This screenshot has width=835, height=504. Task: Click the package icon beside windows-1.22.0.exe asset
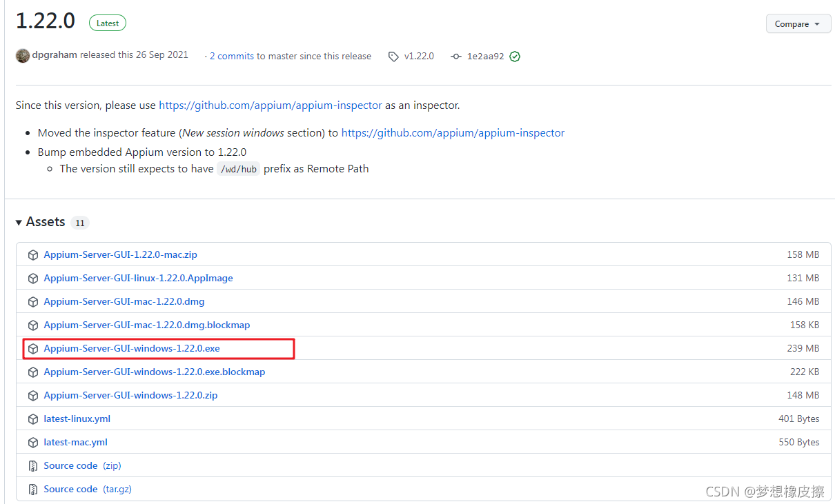[x=32, y=349]
